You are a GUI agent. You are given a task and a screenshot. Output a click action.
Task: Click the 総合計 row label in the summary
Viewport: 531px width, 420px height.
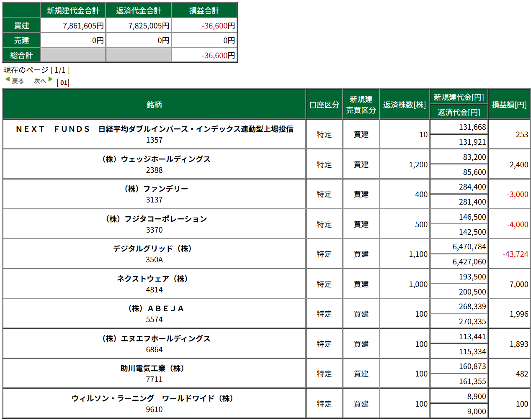tap(21, 55)
